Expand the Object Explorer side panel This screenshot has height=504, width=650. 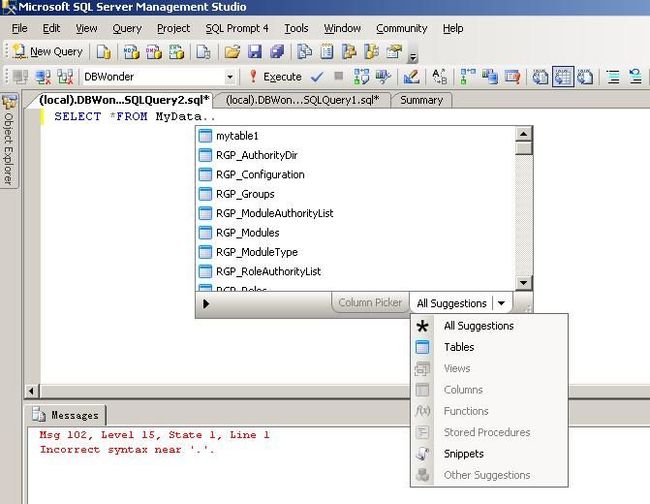9,141
